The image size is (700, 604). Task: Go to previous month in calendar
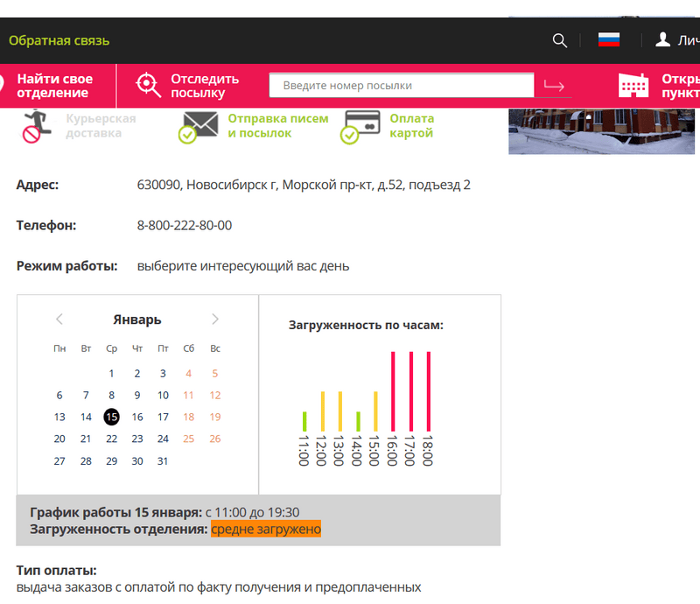(x=59, y=319)
